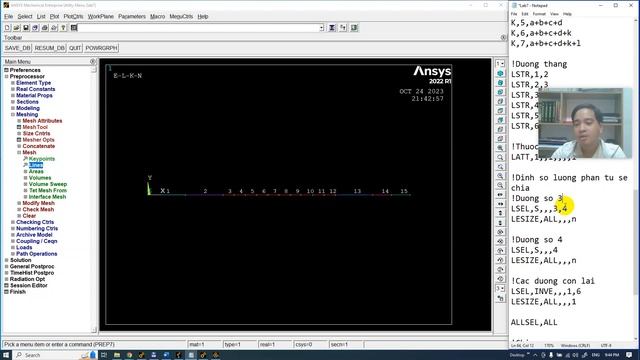
Task: Set Oblique view from the view toolbar
Action: 500,83
